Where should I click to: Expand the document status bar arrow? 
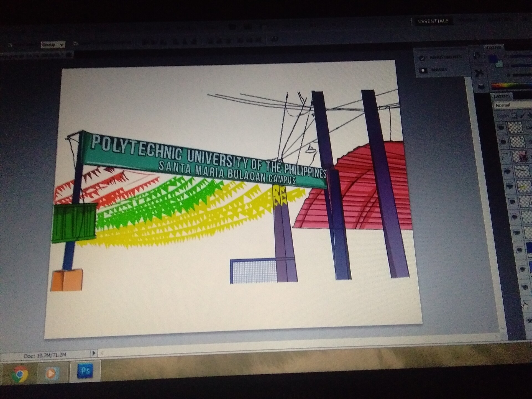(x=93, y=353)
